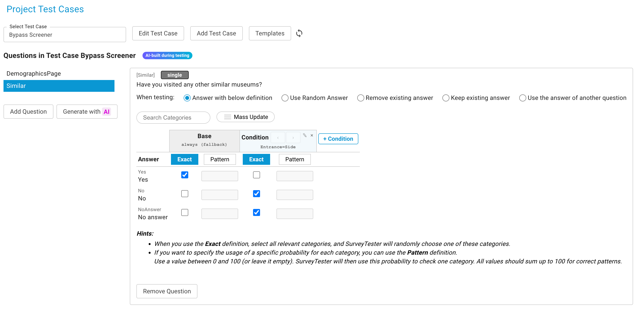Open the Mass Update menu
The width and height of the screenshot is (644, 313).
246,117
